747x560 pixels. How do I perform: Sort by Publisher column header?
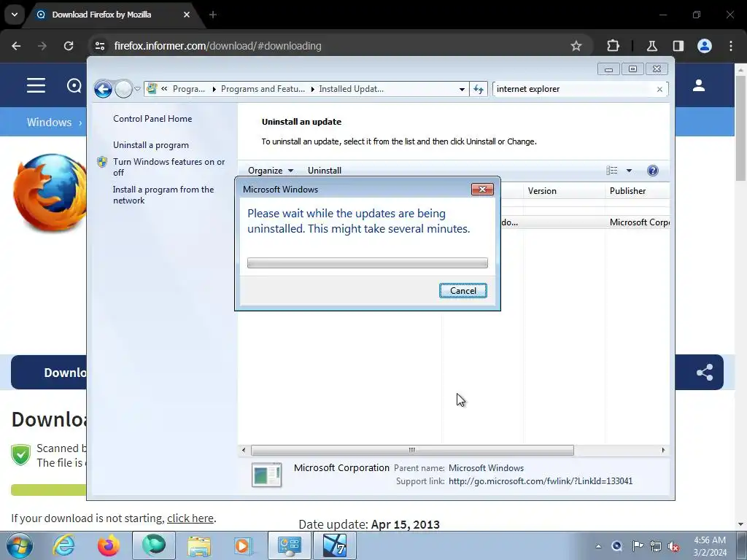(638, 191)
